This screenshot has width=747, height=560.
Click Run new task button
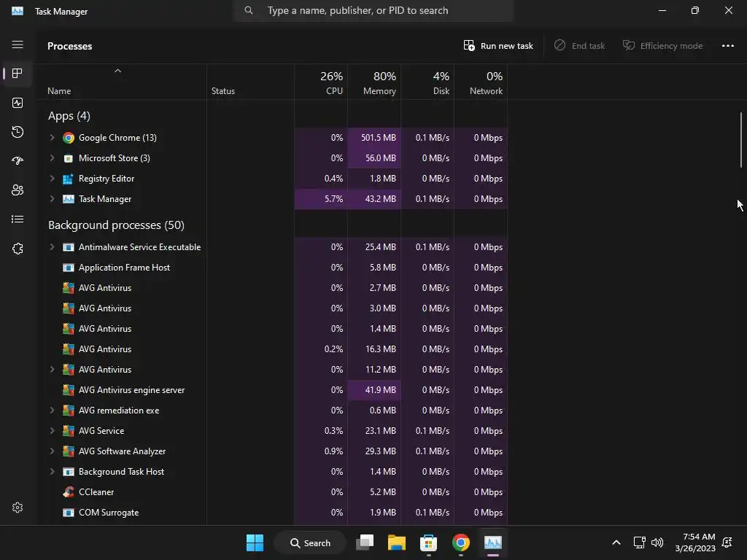pyautogui.click(x=498, y=46)
